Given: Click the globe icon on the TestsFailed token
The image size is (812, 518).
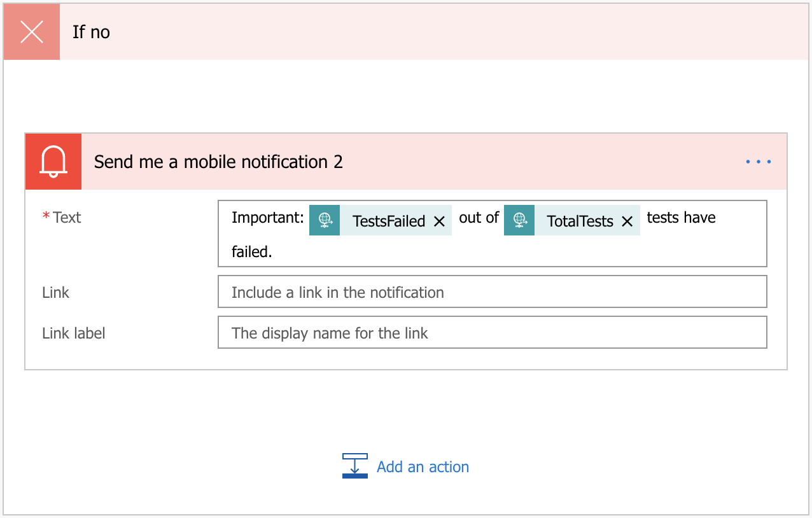Looking at the screenshot, I should 325,220.
